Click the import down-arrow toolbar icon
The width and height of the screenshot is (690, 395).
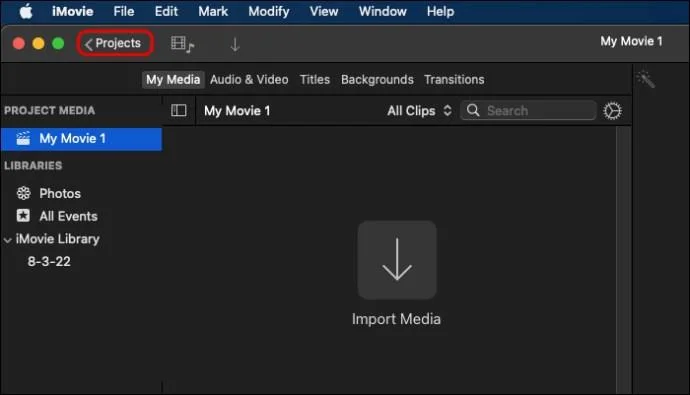point(235,44)
